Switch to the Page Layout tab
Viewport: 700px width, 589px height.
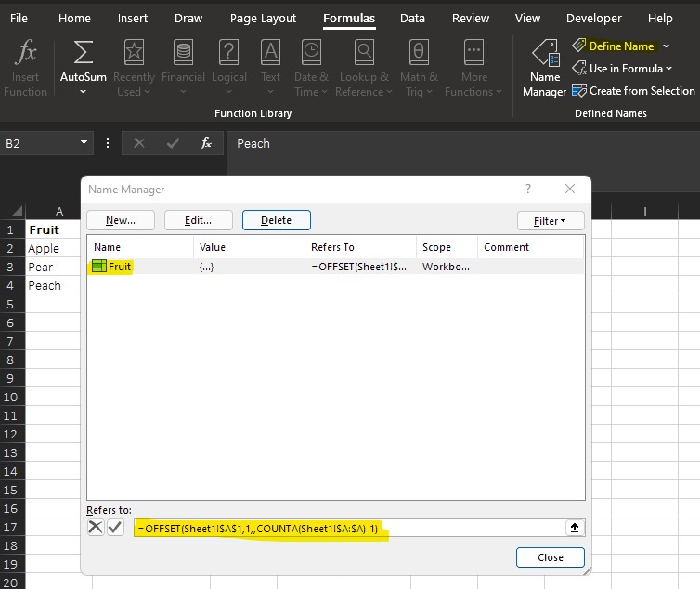point(263,19)
